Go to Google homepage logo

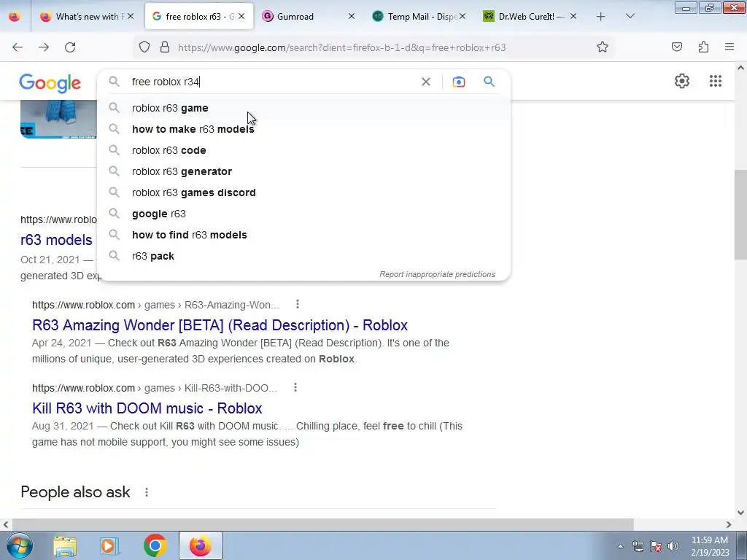(50, 83)
